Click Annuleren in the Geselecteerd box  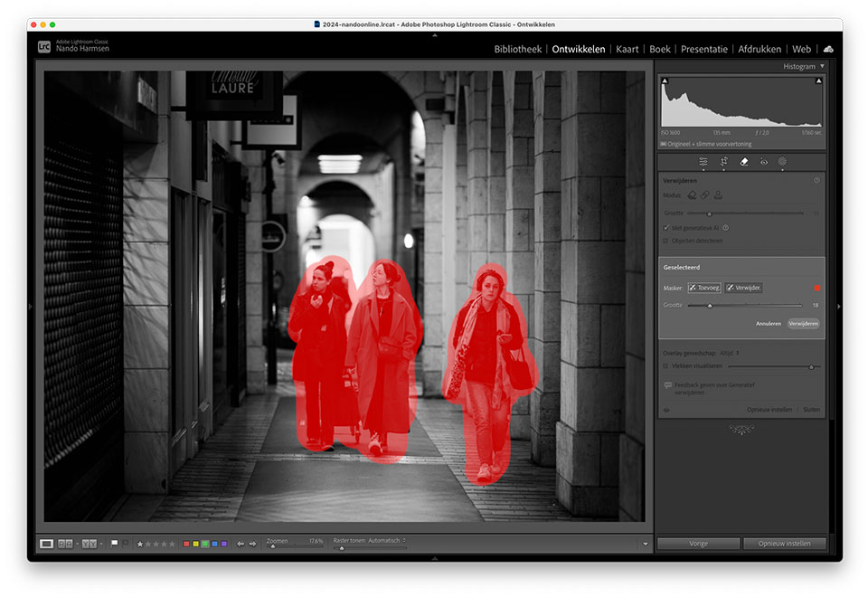(769, 324)
